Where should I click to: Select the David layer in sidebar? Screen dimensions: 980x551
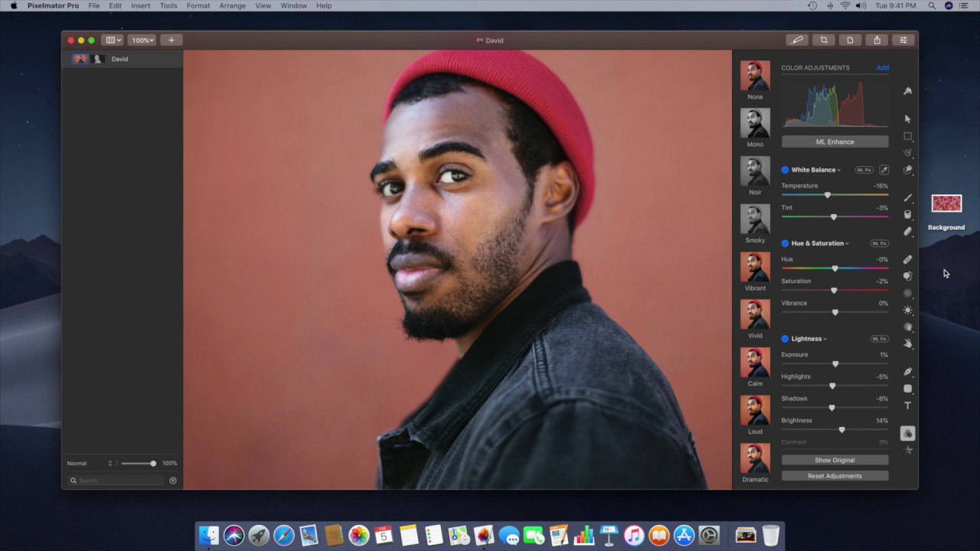122,59
